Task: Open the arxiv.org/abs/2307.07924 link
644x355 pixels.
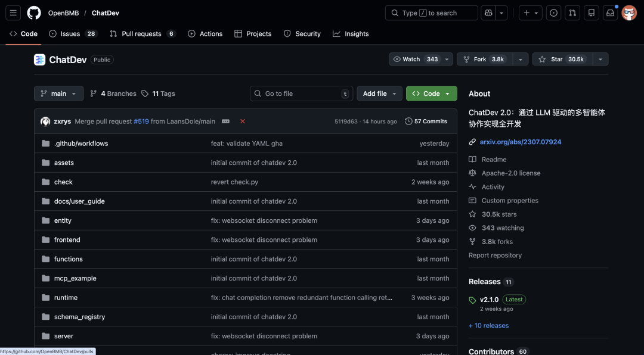Action: [521, 142]
